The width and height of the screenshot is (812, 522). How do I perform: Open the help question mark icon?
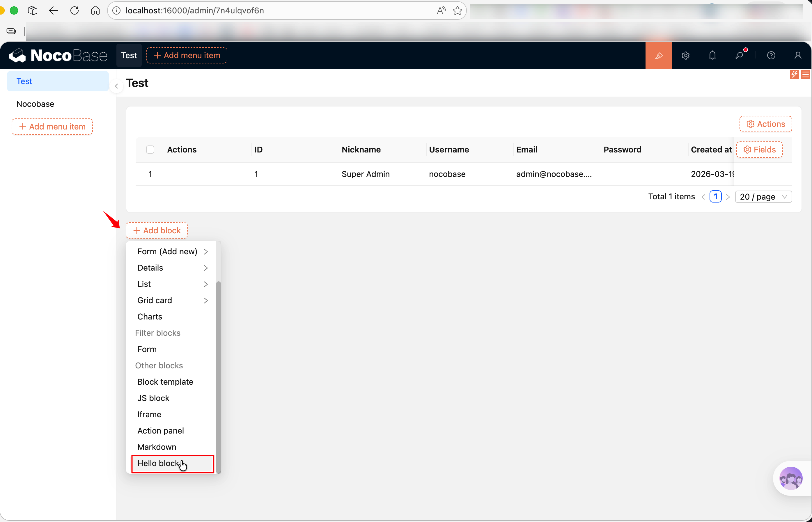[x=771, y=56]
